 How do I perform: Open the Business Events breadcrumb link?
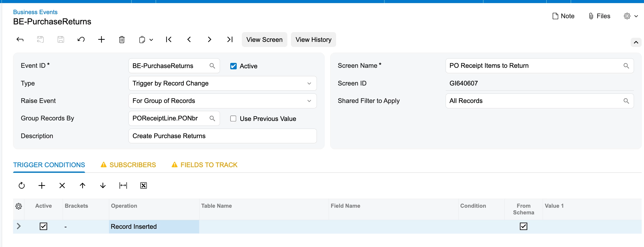click(x=35, y=12)
